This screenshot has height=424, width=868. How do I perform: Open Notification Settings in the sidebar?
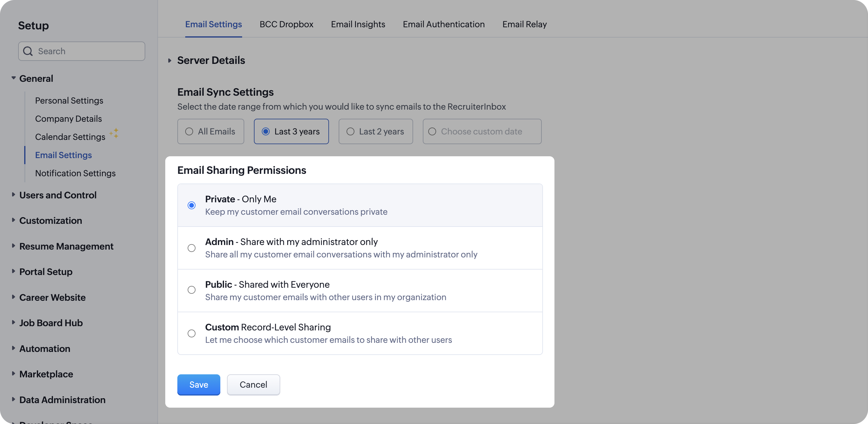click(75, 173)
